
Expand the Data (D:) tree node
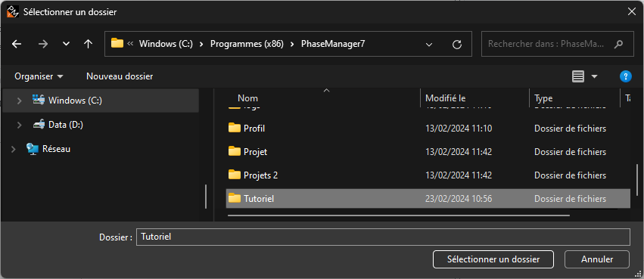[20, 125]
